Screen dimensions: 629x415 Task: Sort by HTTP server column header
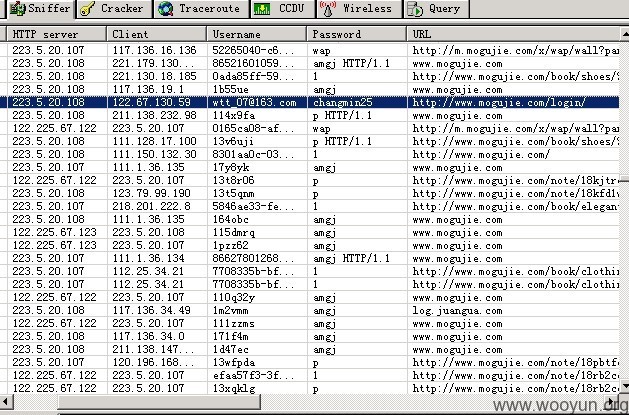tap(57, 34)
